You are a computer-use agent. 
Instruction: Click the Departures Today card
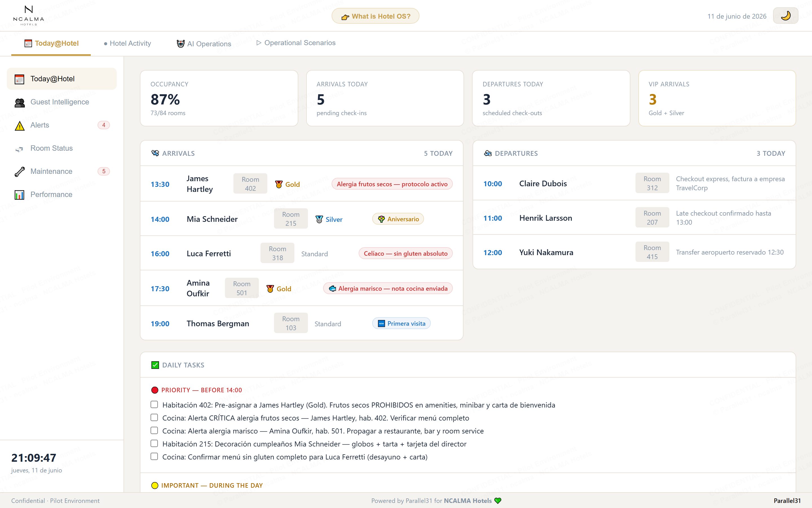(551, 98)
